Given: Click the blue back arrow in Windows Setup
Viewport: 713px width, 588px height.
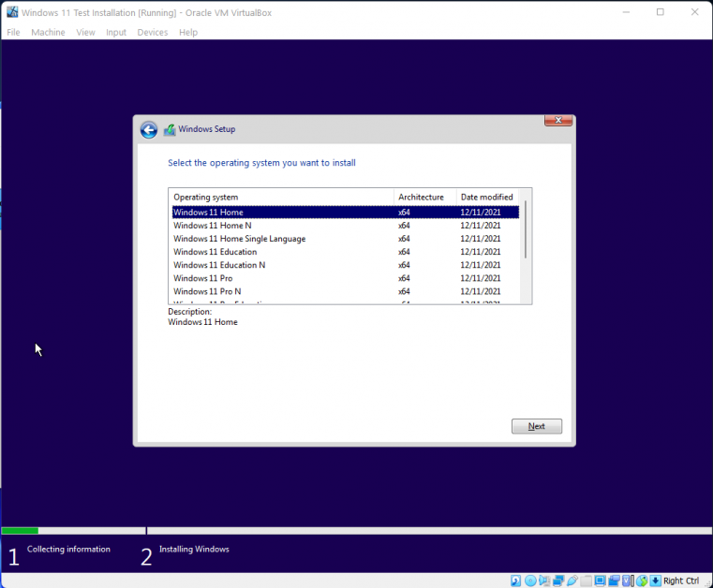Looking at the screenshot, I should [149, 130].
